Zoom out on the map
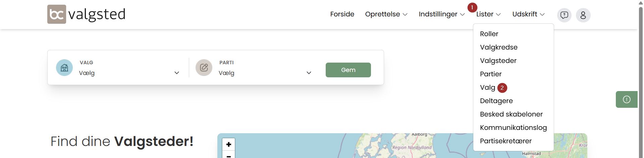This screenshot has width=644, height=158. click(x=228, y=155)
